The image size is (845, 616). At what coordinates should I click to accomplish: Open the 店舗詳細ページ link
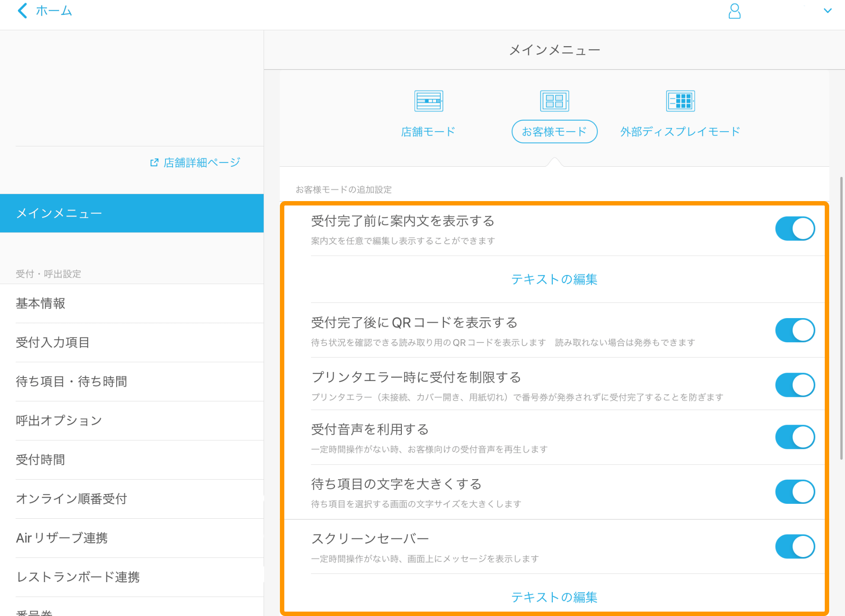point(200,162)
